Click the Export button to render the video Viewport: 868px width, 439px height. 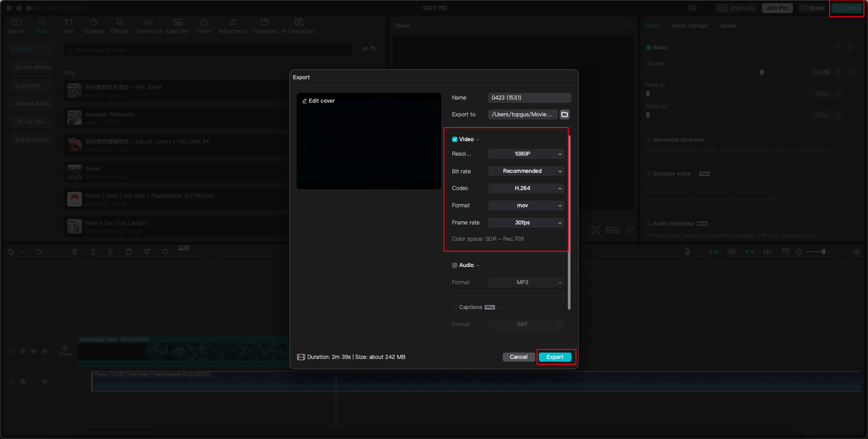pyautogui.click(x=555, y=357)
